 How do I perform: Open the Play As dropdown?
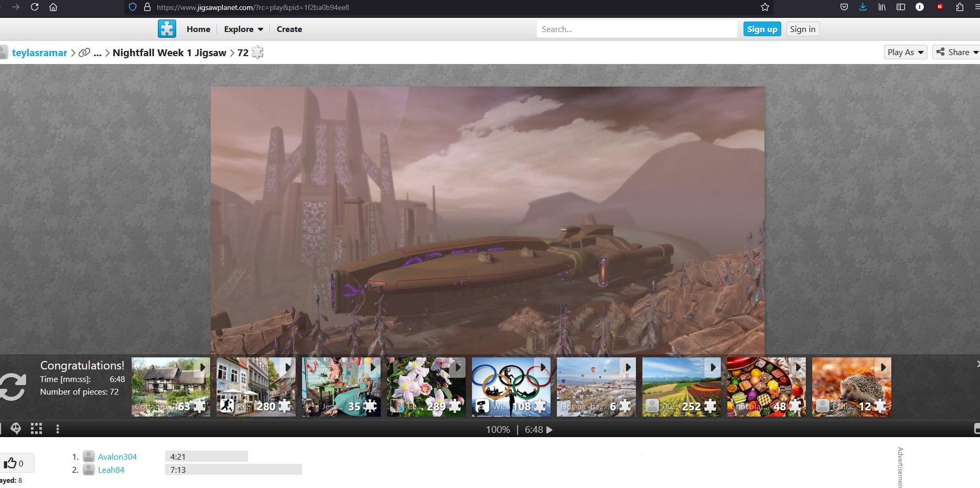point(906,52)
